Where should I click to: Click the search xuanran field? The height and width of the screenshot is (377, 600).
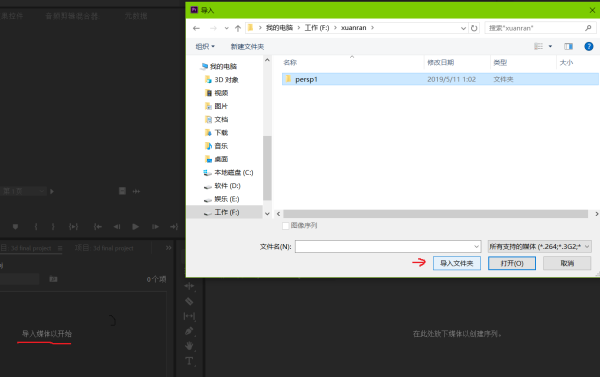point(540,28)
